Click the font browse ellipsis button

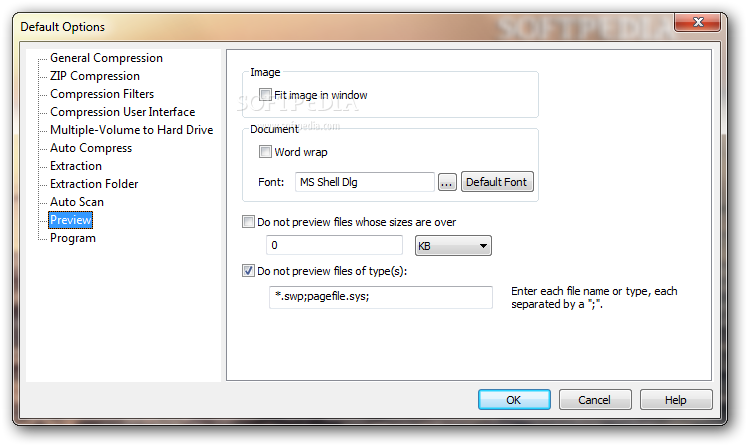[x=447, y=182]
